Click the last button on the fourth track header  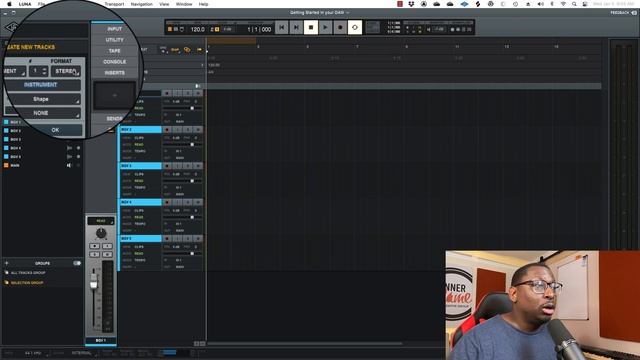click(198, 202)
